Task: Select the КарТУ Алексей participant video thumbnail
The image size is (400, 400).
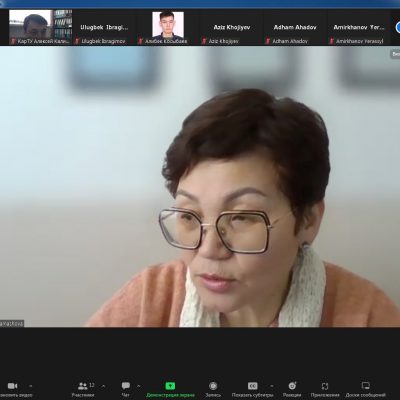Action: pyautogui.click(x=41, y=27)
